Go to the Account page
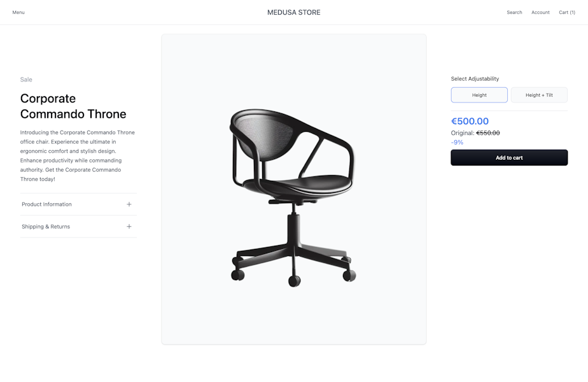588x382 pixels. tap(540, 12)
